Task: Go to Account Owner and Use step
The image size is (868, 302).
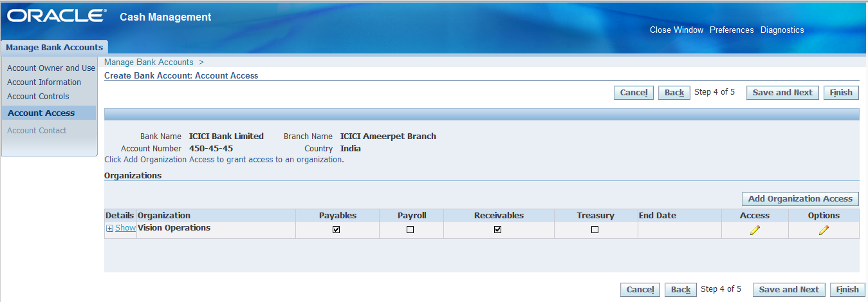Action: coord(51,68)
